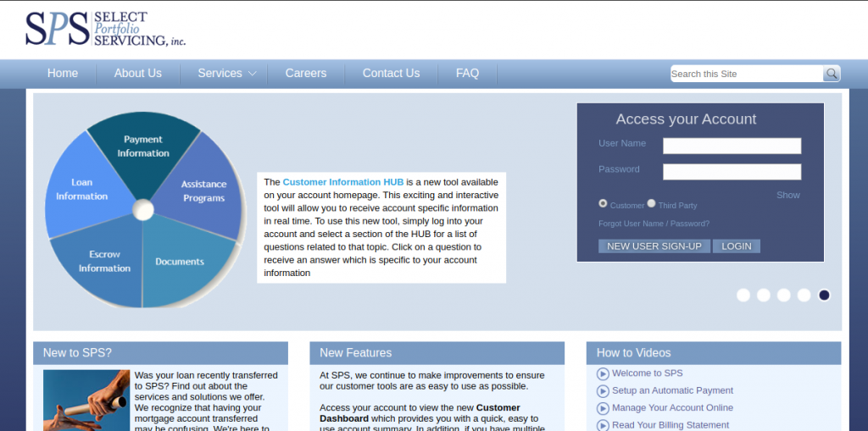
Task: Click play icon beside Manage Your Account Online
Action: coord(603,408)
